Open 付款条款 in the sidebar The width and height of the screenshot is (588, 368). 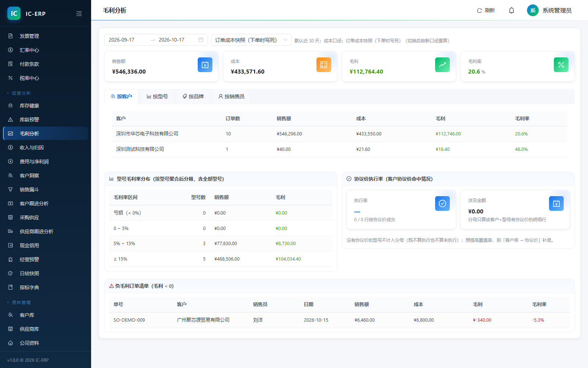(x=45, y=64)
